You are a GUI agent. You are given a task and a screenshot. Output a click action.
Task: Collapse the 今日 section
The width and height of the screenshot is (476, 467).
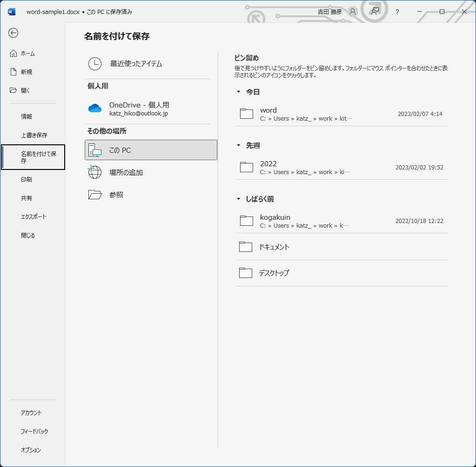coord(239,92)
